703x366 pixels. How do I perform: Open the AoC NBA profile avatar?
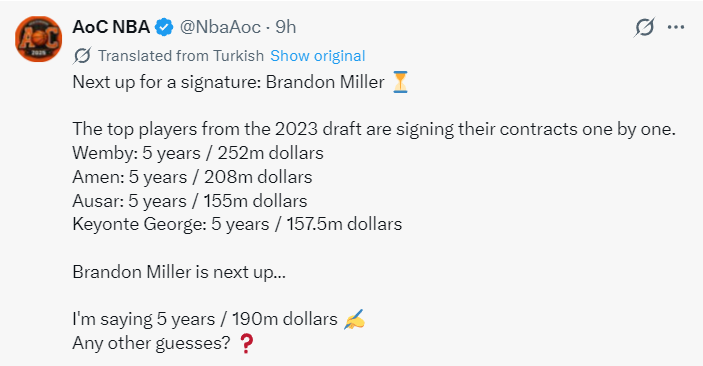(x=39, y=39)
